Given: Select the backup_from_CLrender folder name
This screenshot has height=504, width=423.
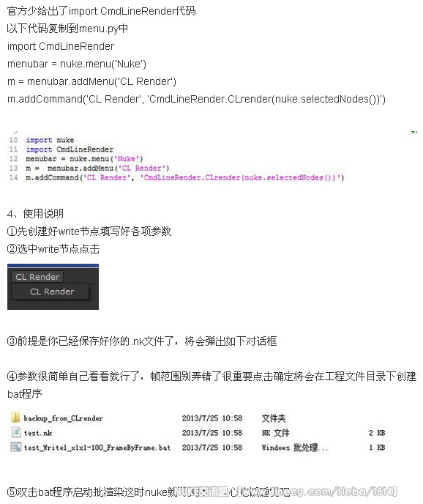Looking at the screenshot, I should 63,418.
